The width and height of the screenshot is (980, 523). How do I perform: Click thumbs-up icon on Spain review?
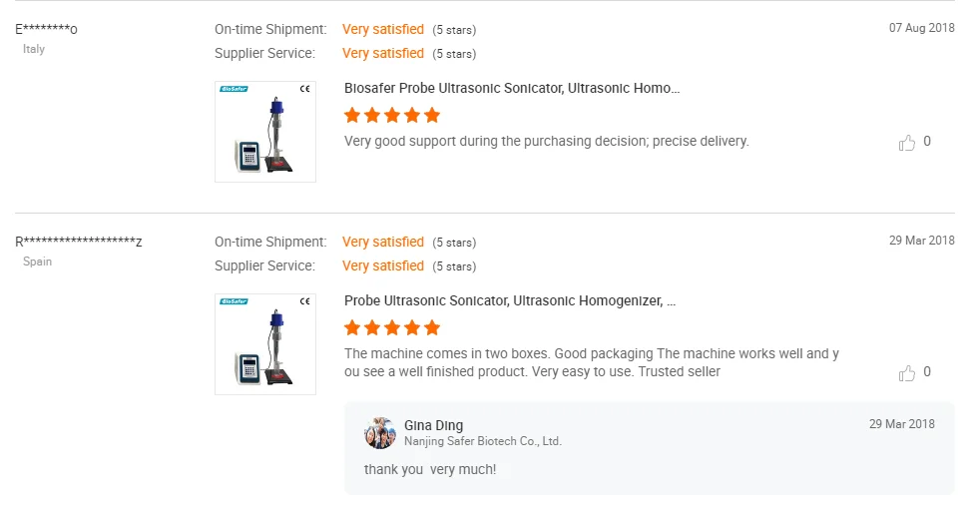coord(906,373)
